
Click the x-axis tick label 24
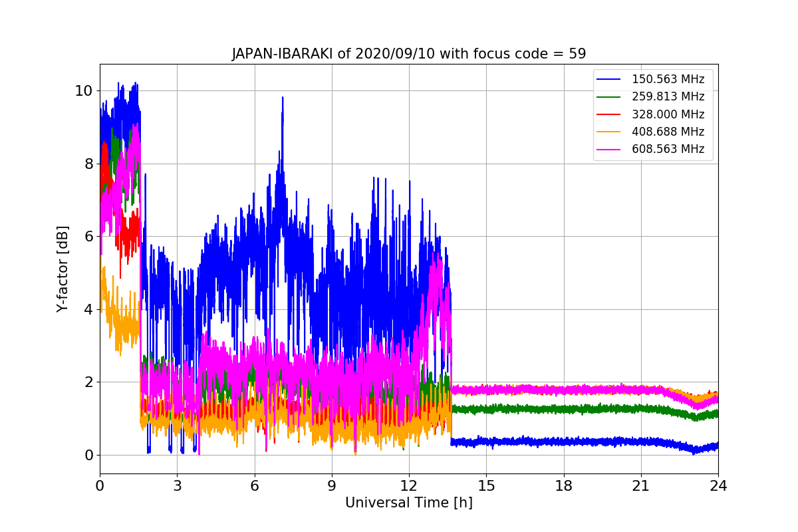point(718,485)
